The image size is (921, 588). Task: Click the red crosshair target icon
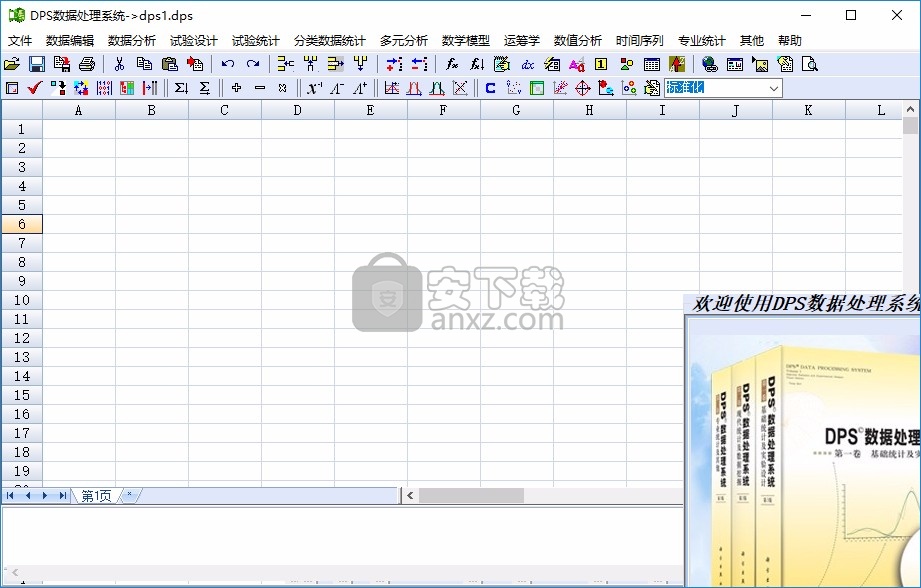click(583, 88)
